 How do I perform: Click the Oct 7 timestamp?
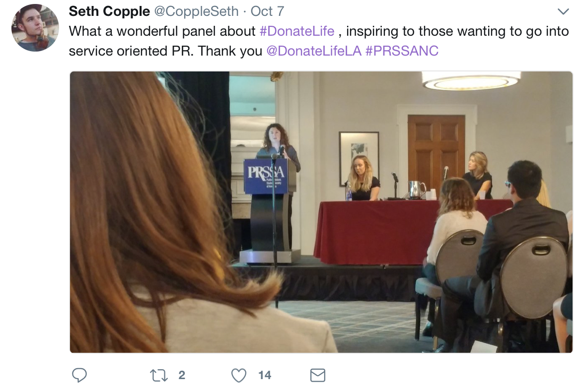coord(267,11)
